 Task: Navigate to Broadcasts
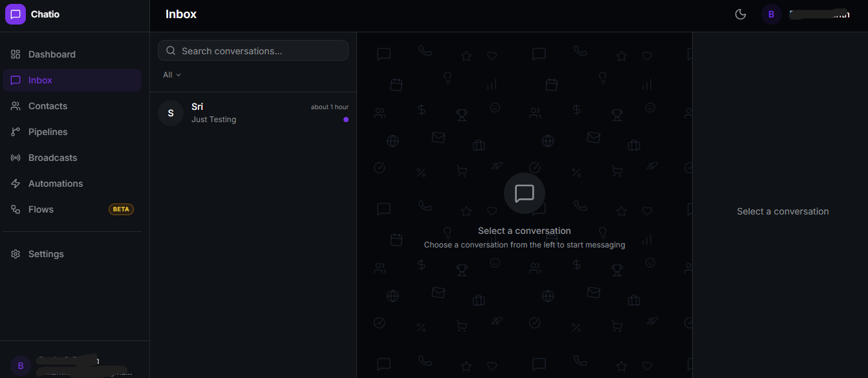[x=72, y=158]
